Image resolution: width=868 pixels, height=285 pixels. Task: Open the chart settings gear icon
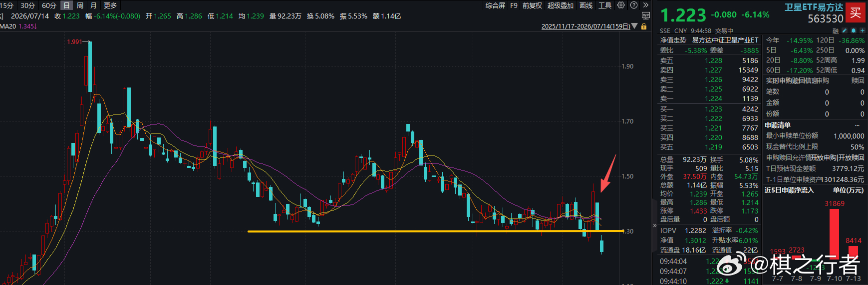621,5
